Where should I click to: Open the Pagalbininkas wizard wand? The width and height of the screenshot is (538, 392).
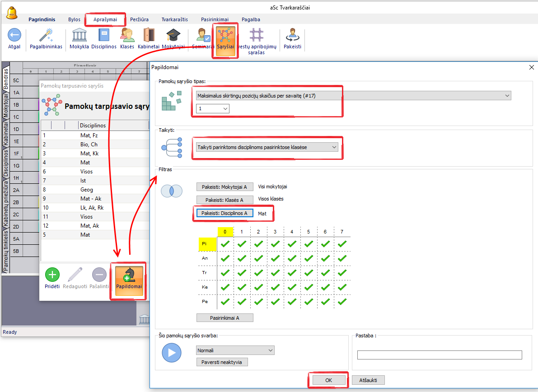click(x=46, y=35)
